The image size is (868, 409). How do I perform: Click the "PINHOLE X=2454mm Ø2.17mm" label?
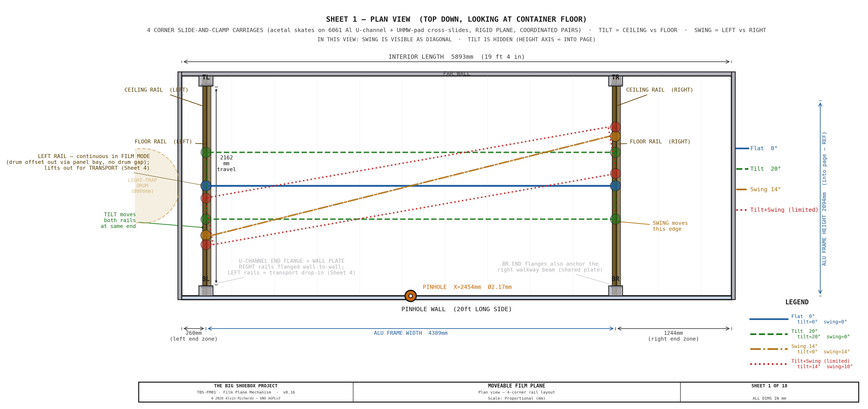coord(467,287)
